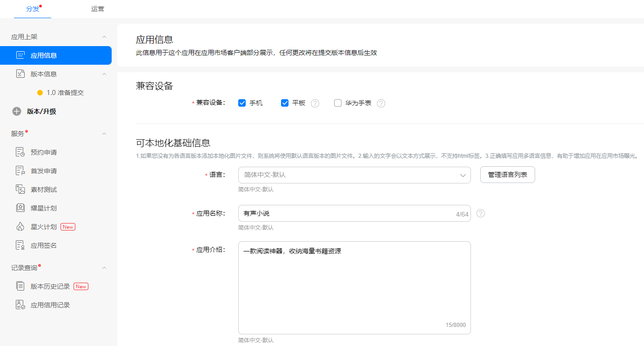644x346 pixels.
Task: Uncheck the 手机 checkbox
Action: click(x=242, y=103)
